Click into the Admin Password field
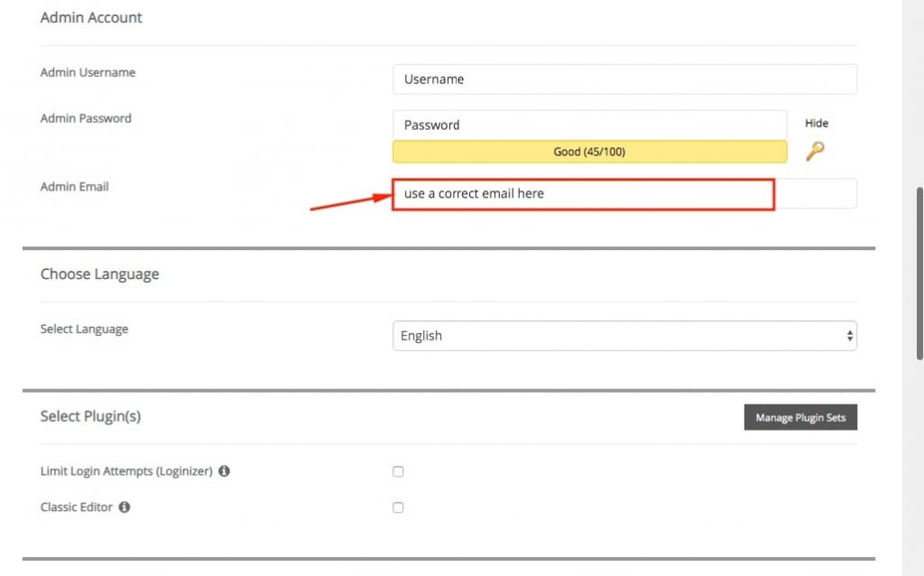The height and width of the screenshot is (576, 924). 589,125
